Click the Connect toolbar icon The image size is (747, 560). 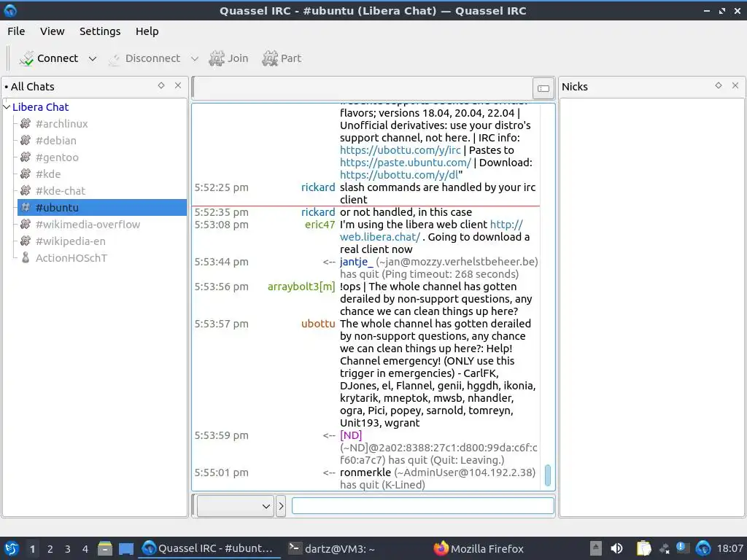(x=27, y=58)
